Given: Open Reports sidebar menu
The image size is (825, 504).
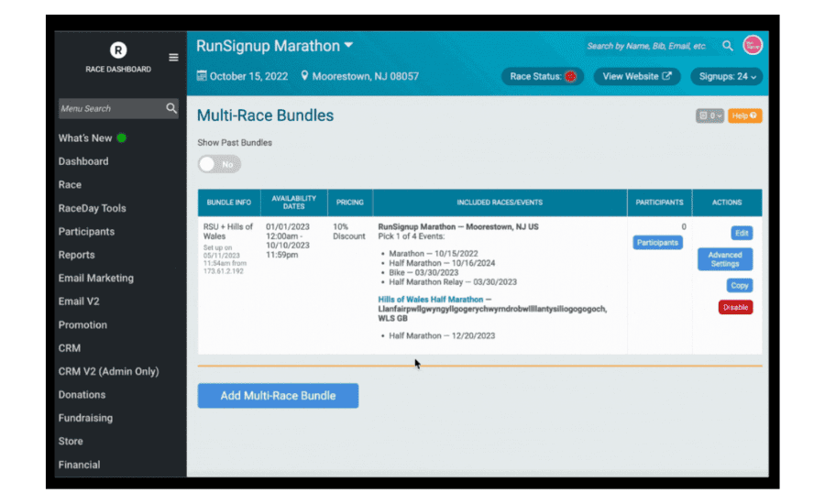Looking at the screenshot, I should [76, 255].
